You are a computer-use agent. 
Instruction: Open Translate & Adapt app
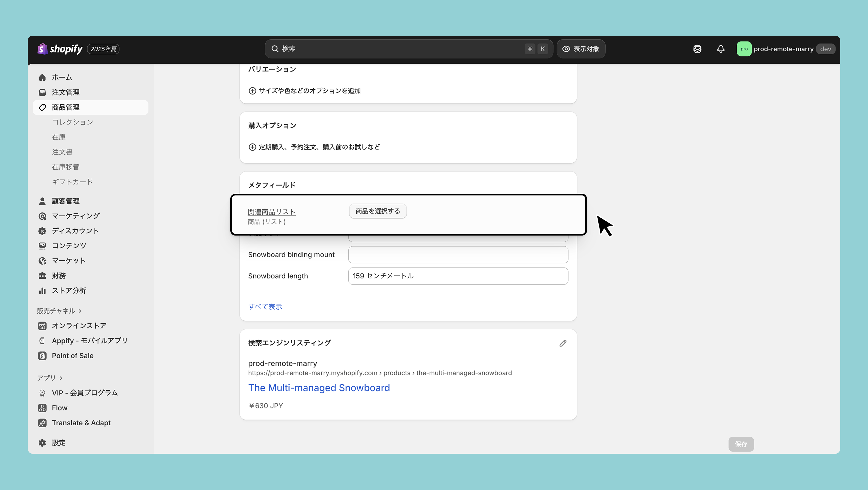click(81, 423)
